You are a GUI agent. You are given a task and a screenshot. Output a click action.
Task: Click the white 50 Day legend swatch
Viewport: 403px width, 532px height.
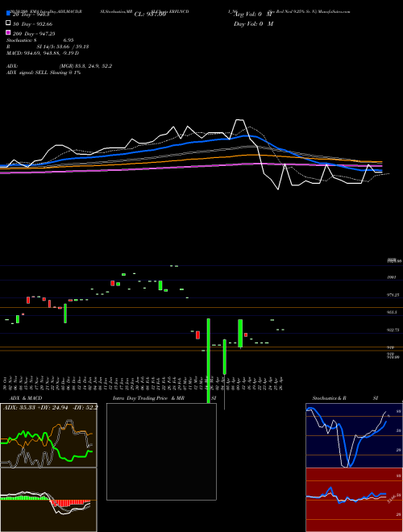click(x=8, y=23)
